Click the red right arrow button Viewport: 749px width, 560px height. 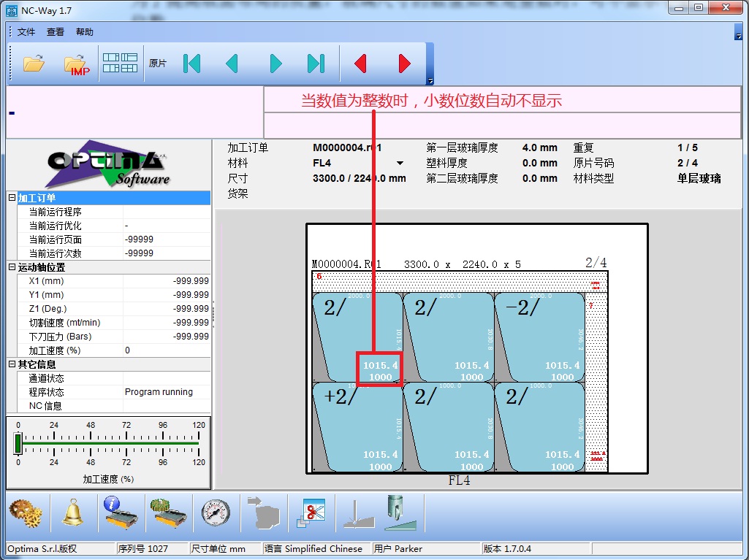(x=404, y=64)
